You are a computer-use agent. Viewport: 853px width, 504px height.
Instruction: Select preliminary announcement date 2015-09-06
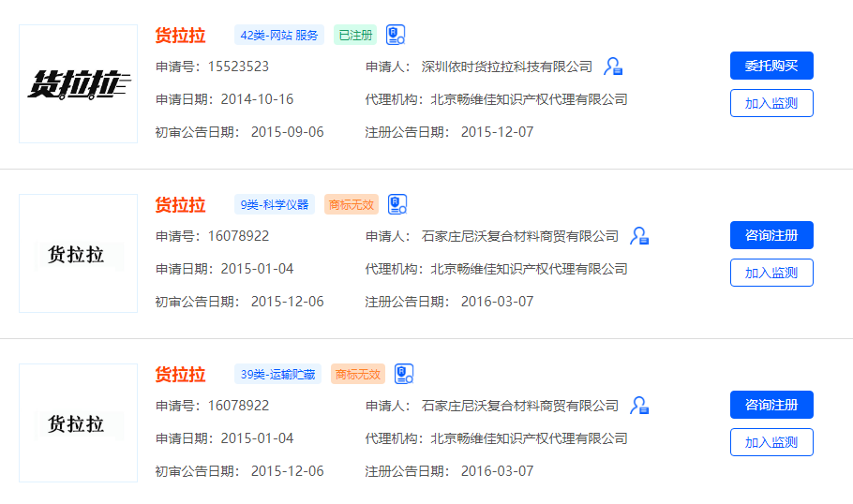287,132
